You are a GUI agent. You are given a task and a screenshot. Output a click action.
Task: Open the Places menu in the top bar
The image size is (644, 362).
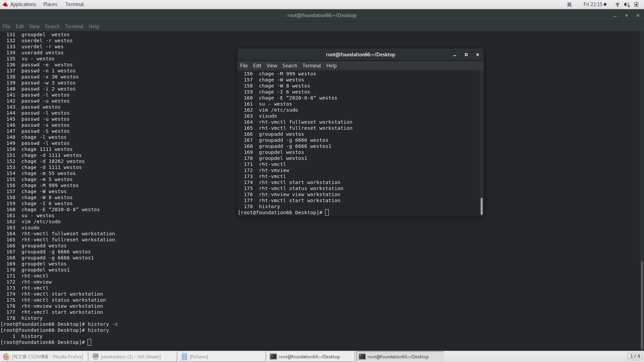[x=50, y=4]
